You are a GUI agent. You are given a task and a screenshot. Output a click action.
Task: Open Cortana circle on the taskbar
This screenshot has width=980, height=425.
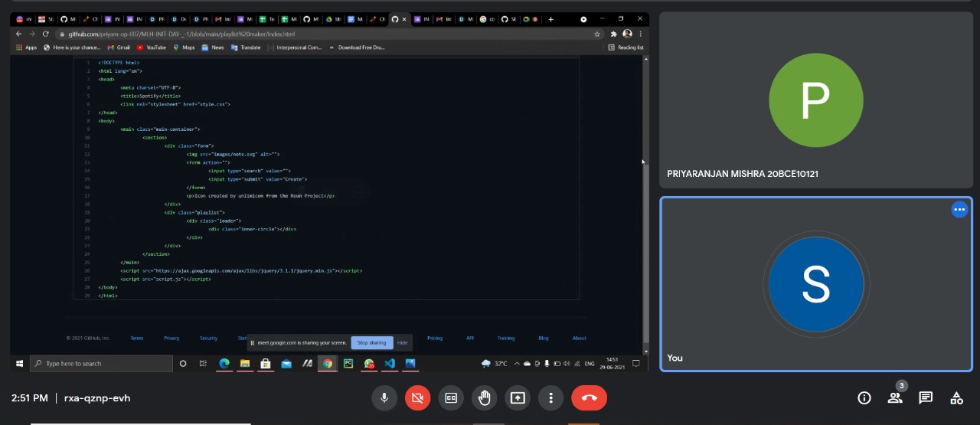tap(183, 363)
